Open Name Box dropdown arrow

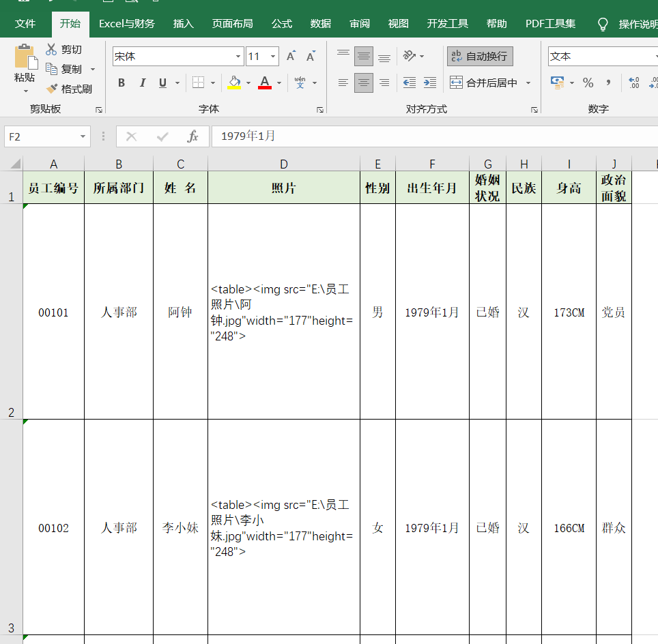[x=83, y=136]
